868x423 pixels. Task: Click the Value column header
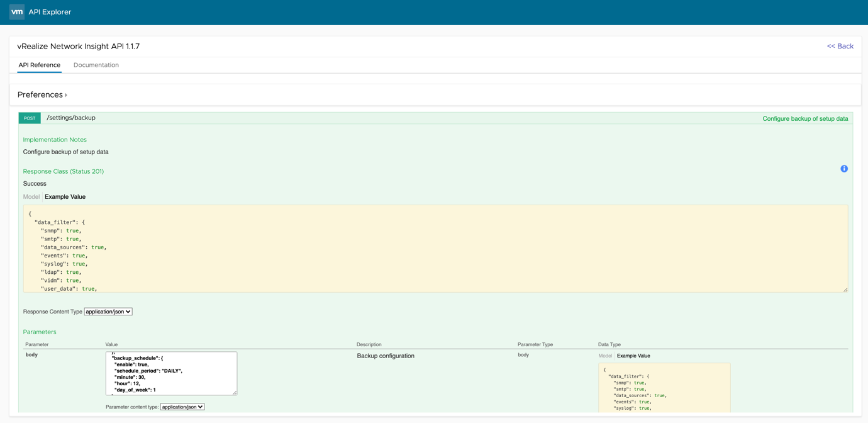[x=111, y=344]
